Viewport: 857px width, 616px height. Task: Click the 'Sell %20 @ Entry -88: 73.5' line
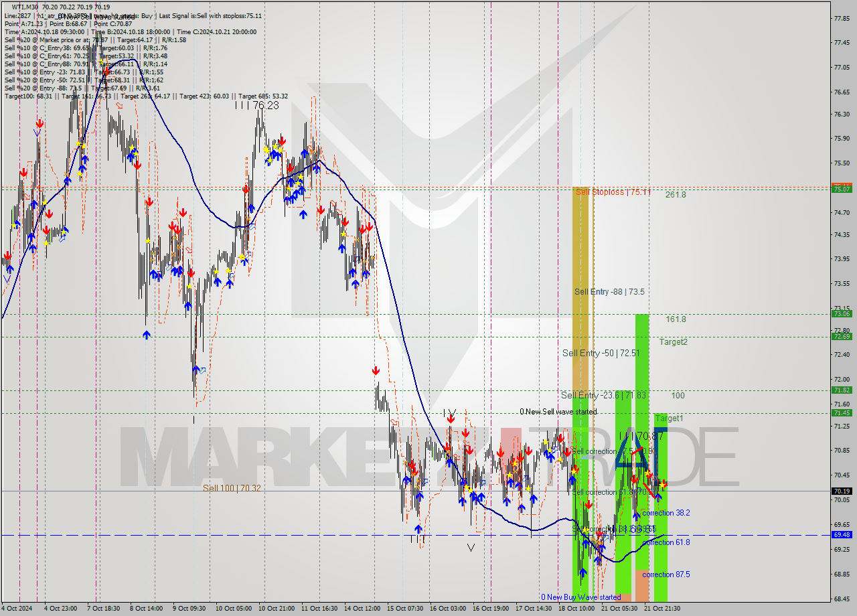click(82, 88)
